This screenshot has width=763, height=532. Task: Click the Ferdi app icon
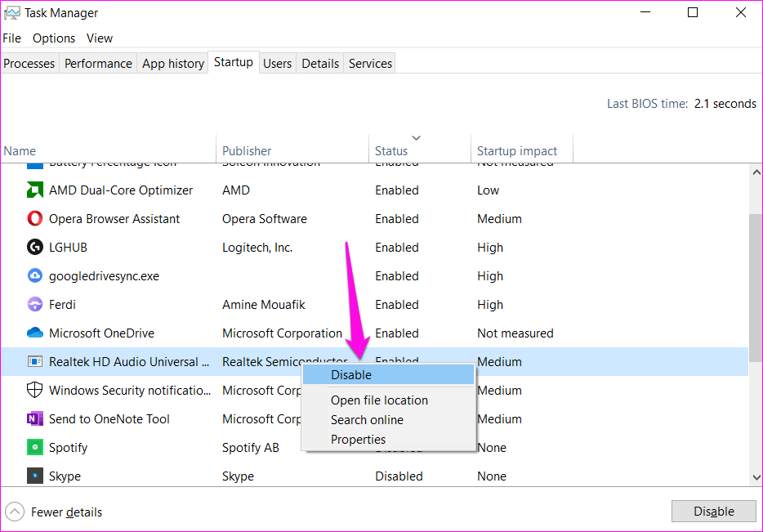pyautogui.click(x=34, y=305)
